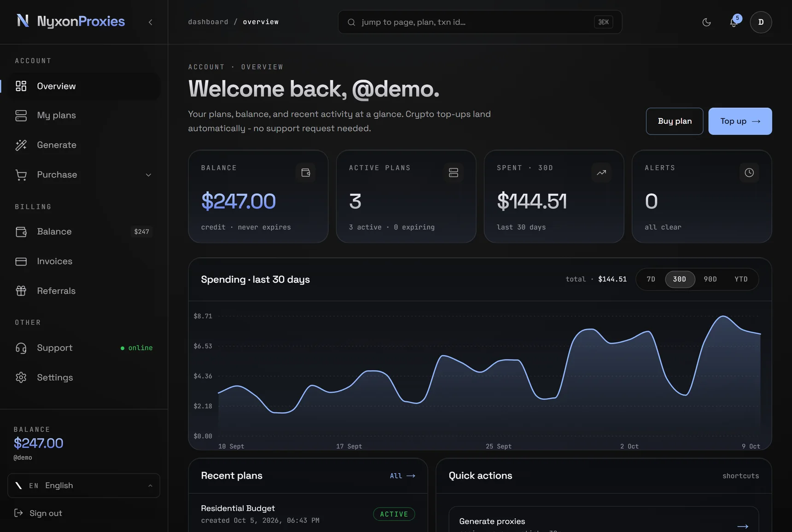
Task: Go to the Generate page
Action: (x=84, y=145)
